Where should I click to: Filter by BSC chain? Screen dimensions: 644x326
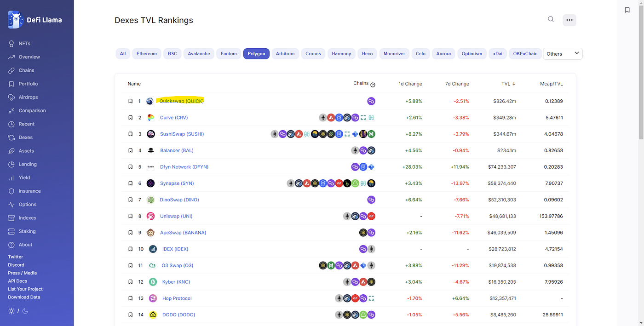tap(172, 54)
